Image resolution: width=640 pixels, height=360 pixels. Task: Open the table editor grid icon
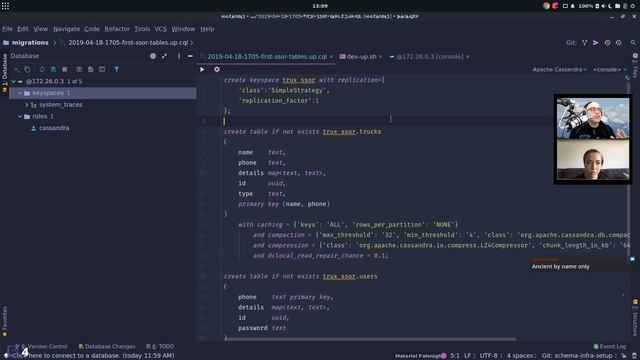[x=79, y=69]
